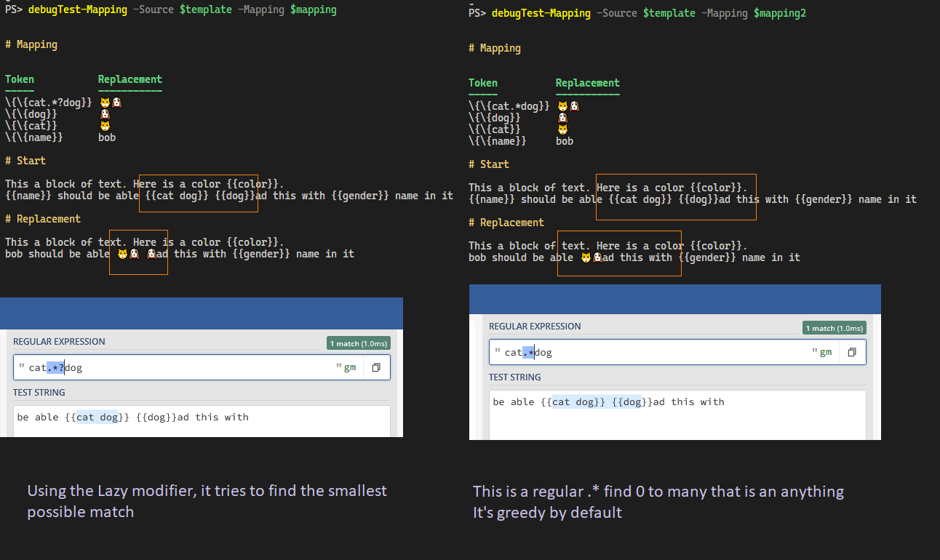Select the dog emoji for the \{\{dog}} mapping
Viewport: 940px width, 560px height.
[x=104, y=113]
